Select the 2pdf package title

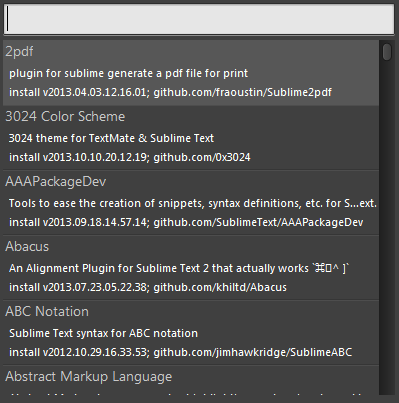pyautogui.click(x=19, y=52)
